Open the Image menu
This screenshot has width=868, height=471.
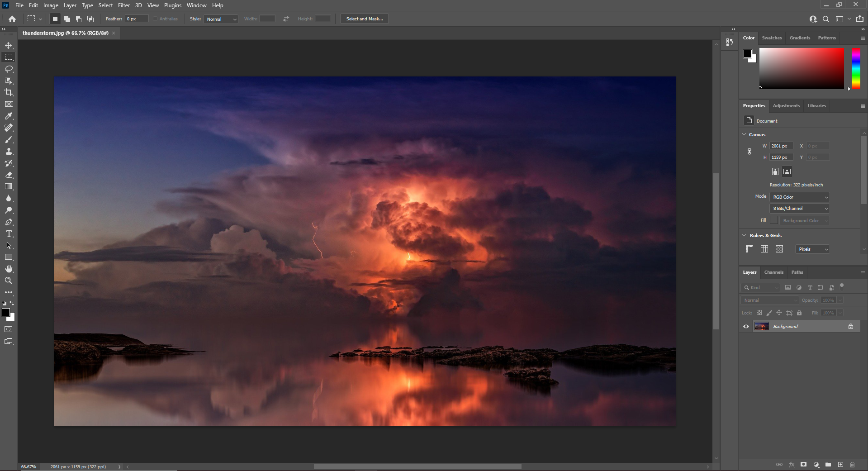[51, 5]
